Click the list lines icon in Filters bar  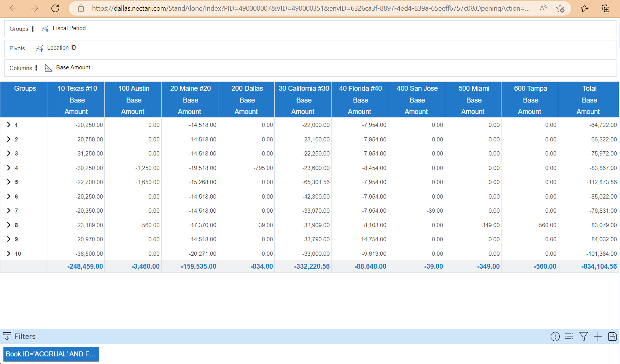(569, 336)
